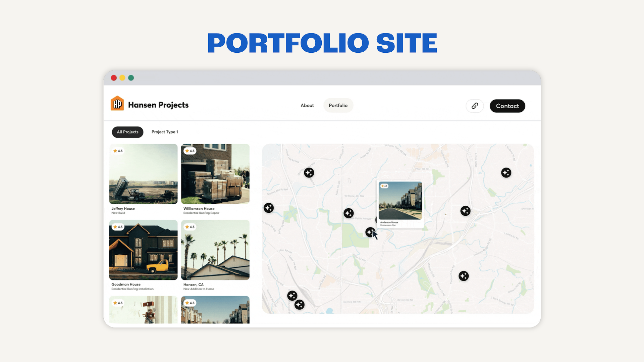Click the Williamson House project card image

coord(215,174)
